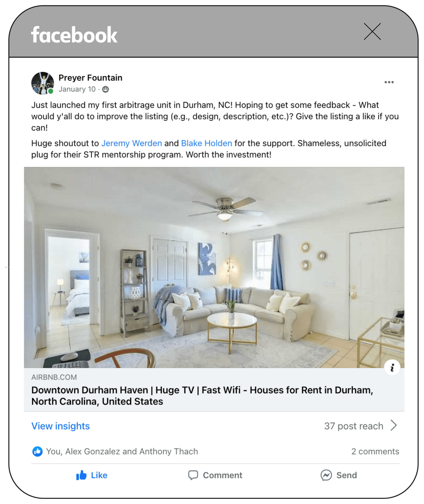Expand post reach details chevron
The width and height of the screenshot is (424, 504).
point(393,425)
